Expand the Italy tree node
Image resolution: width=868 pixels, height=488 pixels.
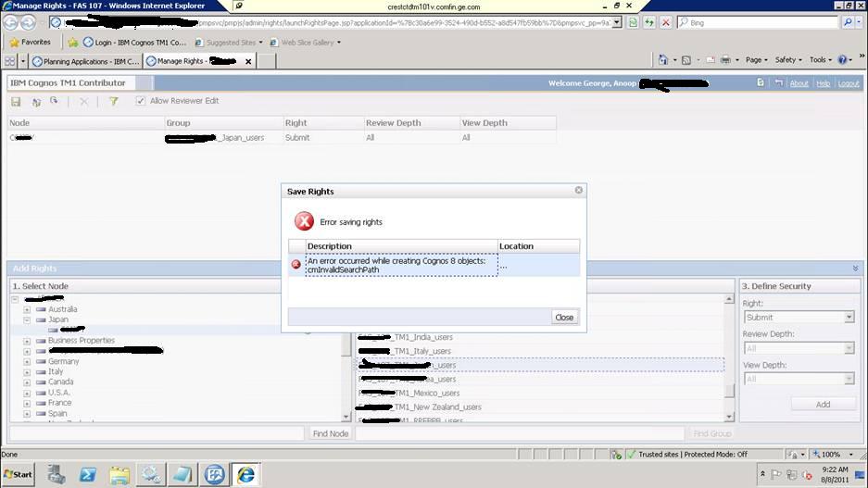[27, 372]
